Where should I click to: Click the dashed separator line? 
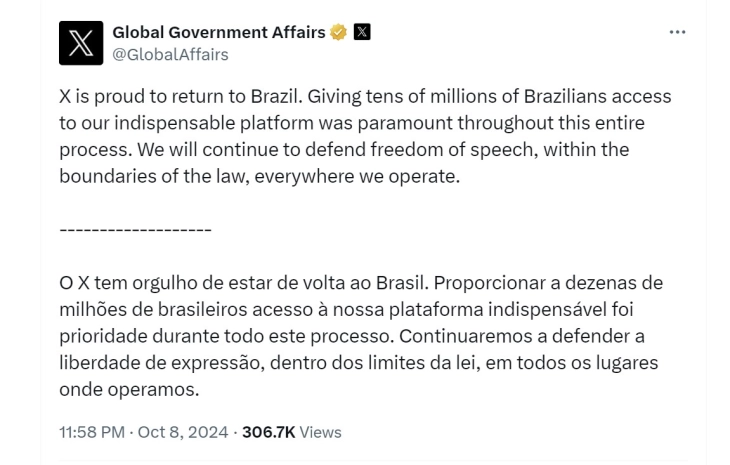point(135,230)
